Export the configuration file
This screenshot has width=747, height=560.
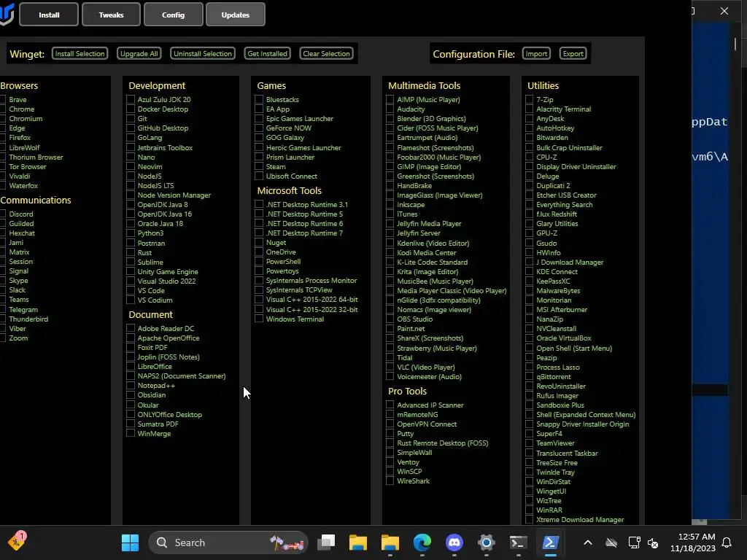pos(573,53)
